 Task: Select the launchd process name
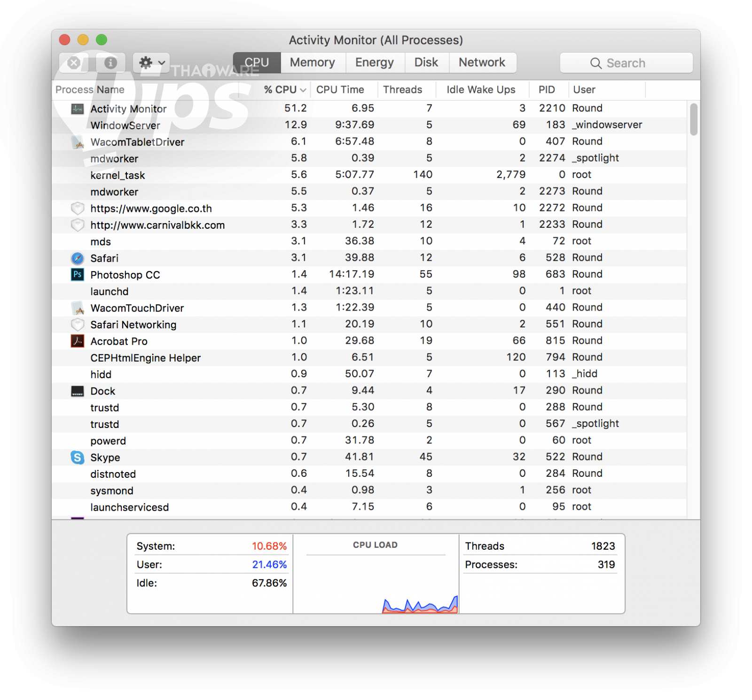pos(110,291)
